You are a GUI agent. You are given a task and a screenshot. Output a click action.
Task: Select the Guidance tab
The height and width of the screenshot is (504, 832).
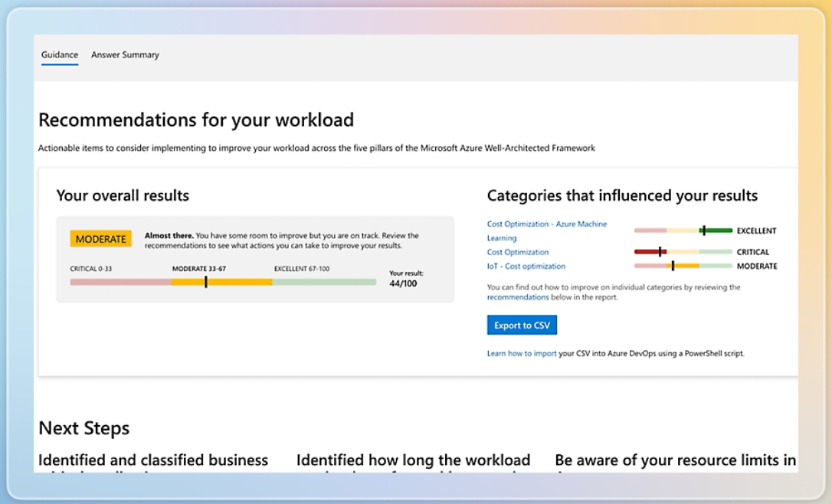60,54
